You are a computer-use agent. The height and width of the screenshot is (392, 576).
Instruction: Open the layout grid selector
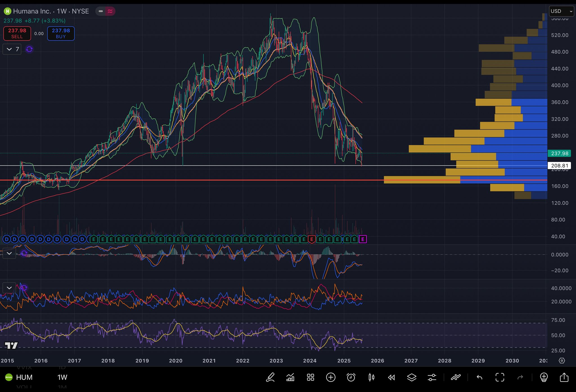(310, 377)
